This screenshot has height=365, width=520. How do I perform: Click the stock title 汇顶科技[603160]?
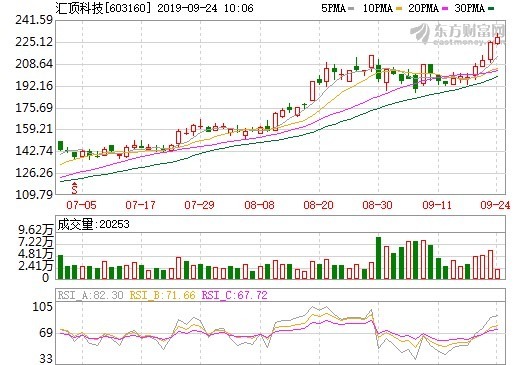(103, 8)
